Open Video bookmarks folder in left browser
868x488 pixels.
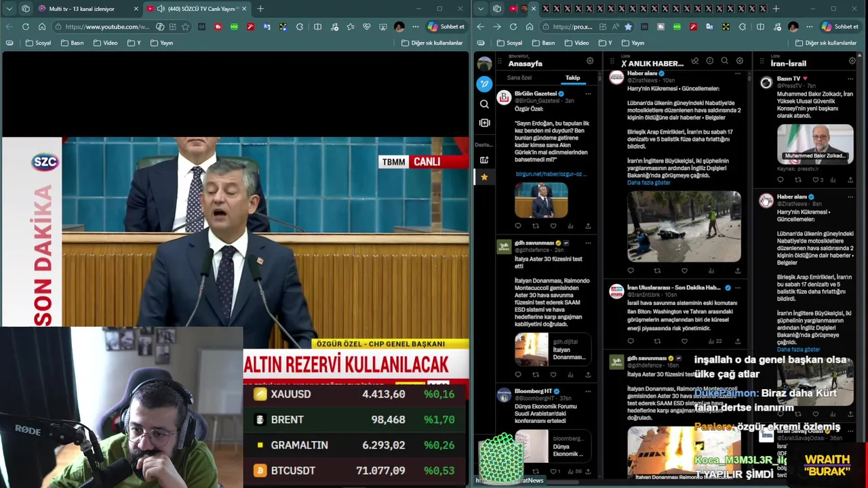(x=105, y=43)
